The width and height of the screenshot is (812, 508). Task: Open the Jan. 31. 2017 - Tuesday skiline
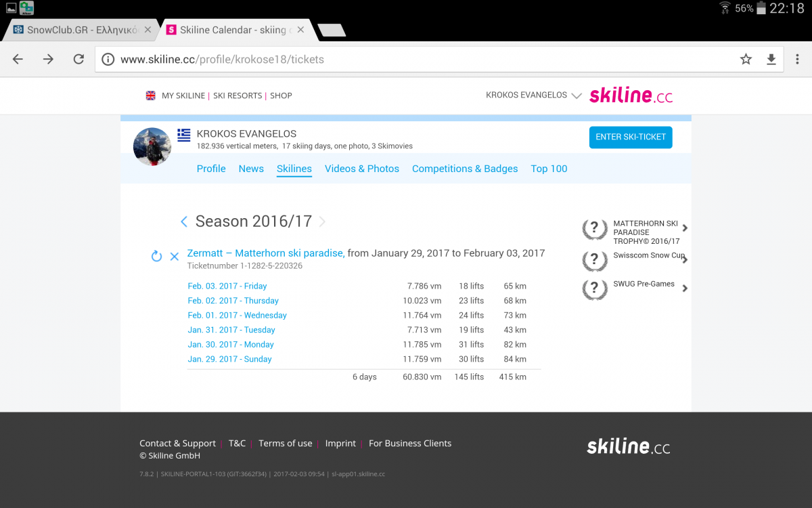pyautogui.click(x=231, y=330)
